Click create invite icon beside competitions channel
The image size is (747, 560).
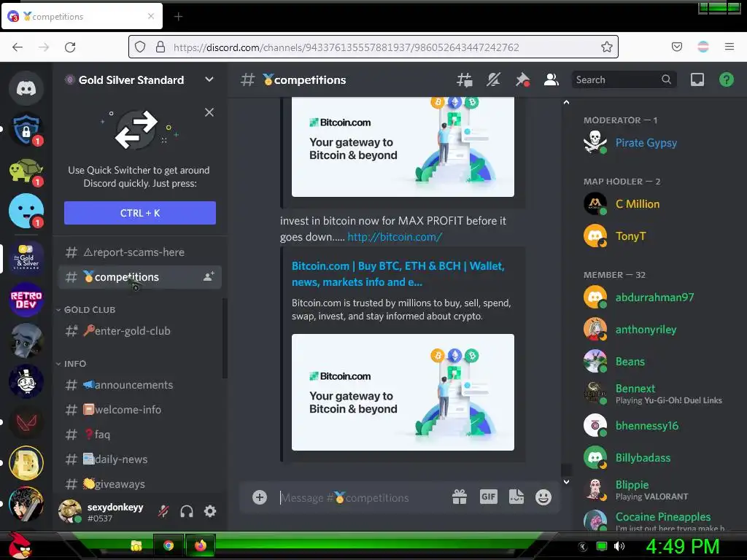tap(209, 276)
